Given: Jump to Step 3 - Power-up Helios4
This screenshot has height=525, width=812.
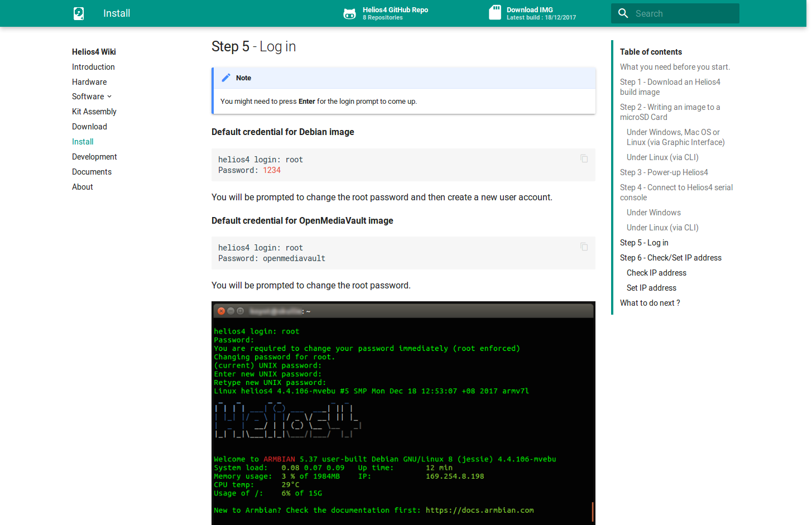Looking at the screenshot, I should click(x=664, y=172).
